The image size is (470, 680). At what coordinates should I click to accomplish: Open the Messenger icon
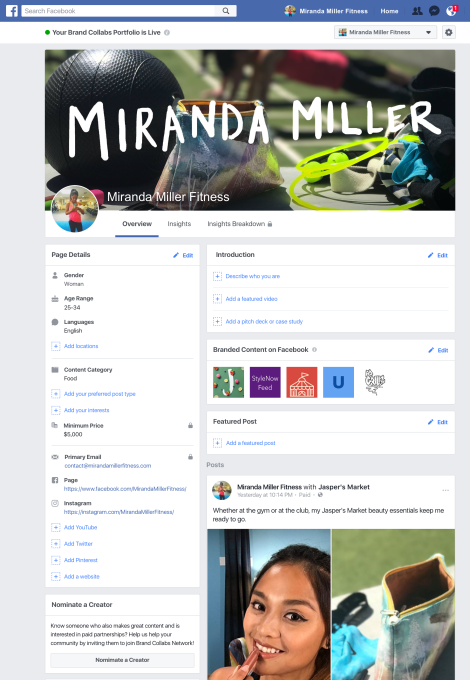(434, 11)
